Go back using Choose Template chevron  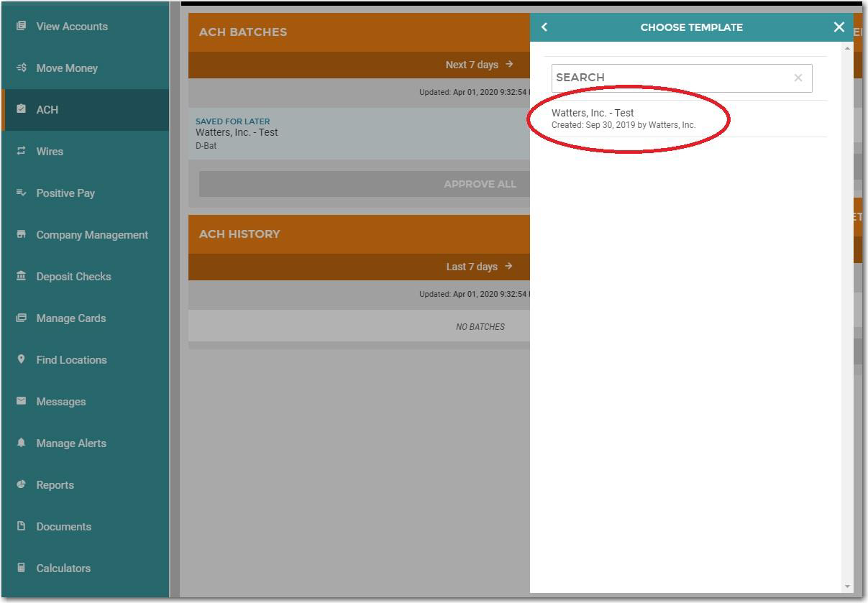pos(544,27)
